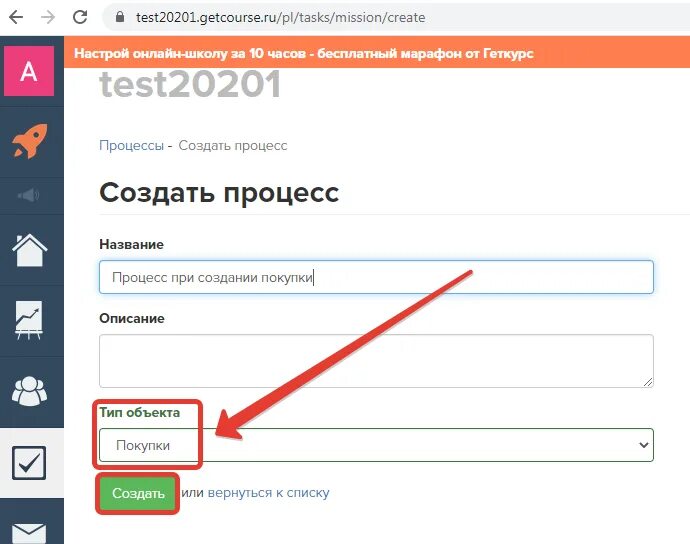Click the browser address bar URL
Image resolution: width=690 pixels, height=544 pixels.
click(x=280, y=17)
